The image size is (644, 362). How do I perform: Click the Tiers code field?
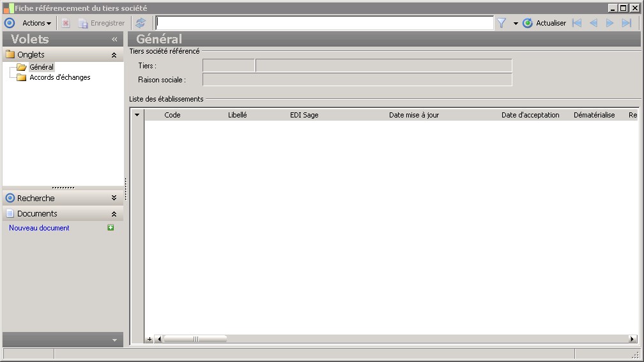229,66
